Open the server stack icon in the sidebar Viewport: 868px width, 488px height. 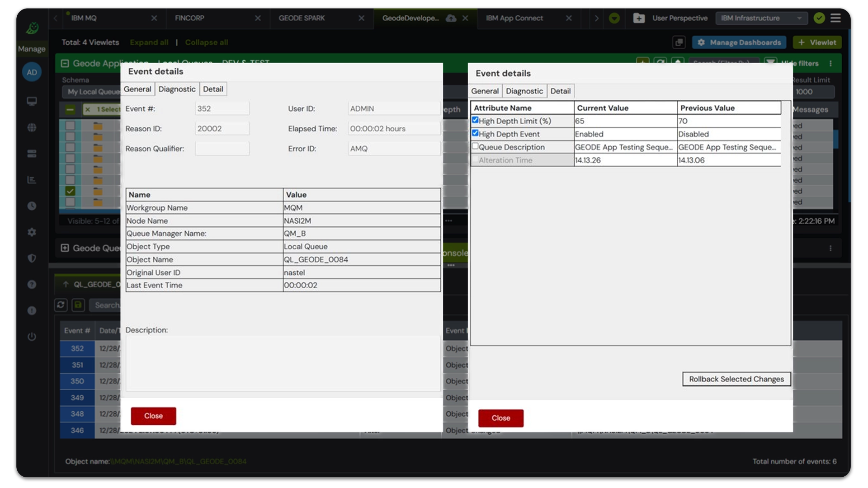tap(32, 154)
